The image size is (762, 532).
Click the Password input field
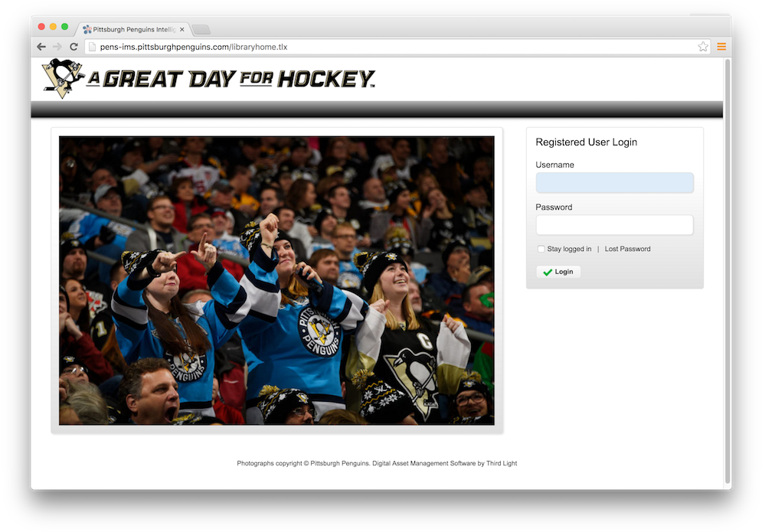click(x=614, y=224)
